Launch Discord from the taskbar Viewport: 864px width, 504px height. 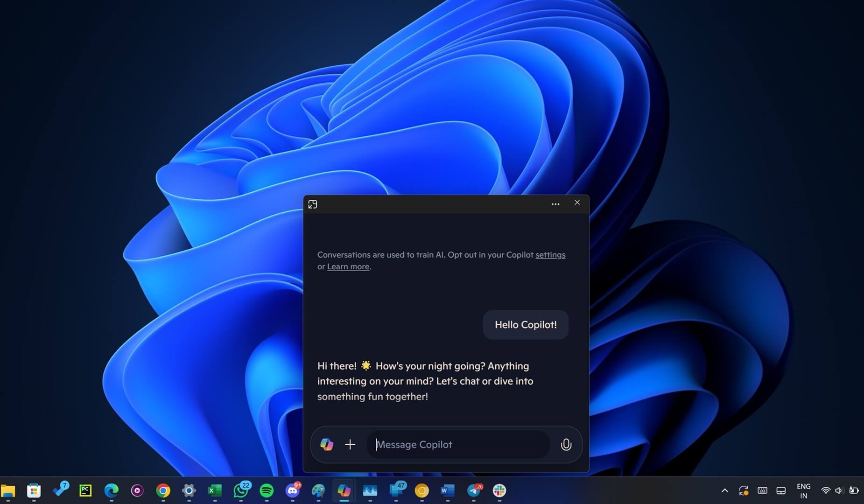coord(293,490)
